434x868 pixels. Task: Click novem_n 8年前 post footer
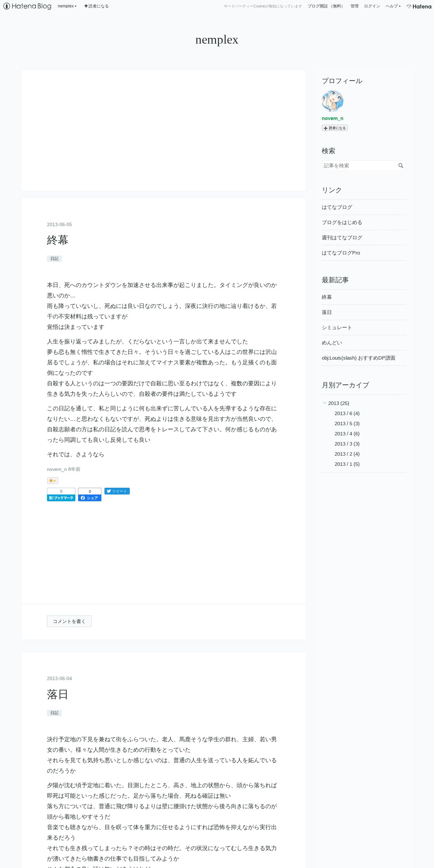(64, 469)
